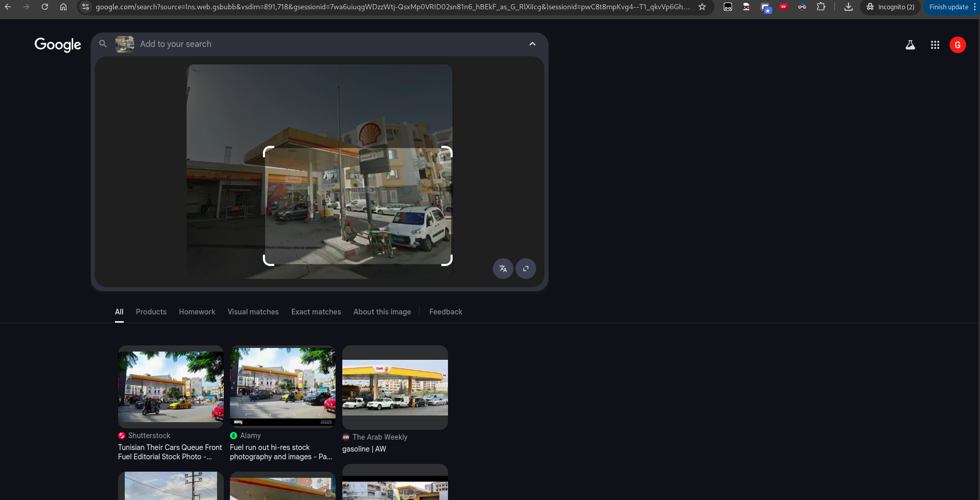Open Search Labs flask icon
The height and width of the screenshot is (500, 980).
click(910, 45)
